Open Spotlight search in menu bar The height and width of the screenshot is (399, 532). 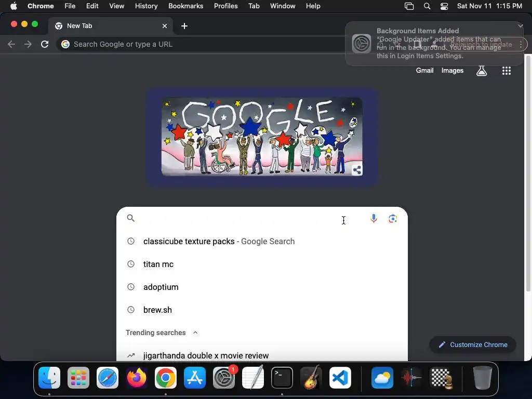[427, 6]
